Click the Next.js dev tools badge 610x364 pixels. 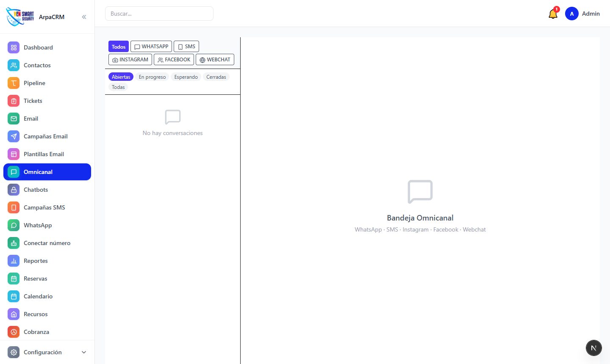click(593, 348)
